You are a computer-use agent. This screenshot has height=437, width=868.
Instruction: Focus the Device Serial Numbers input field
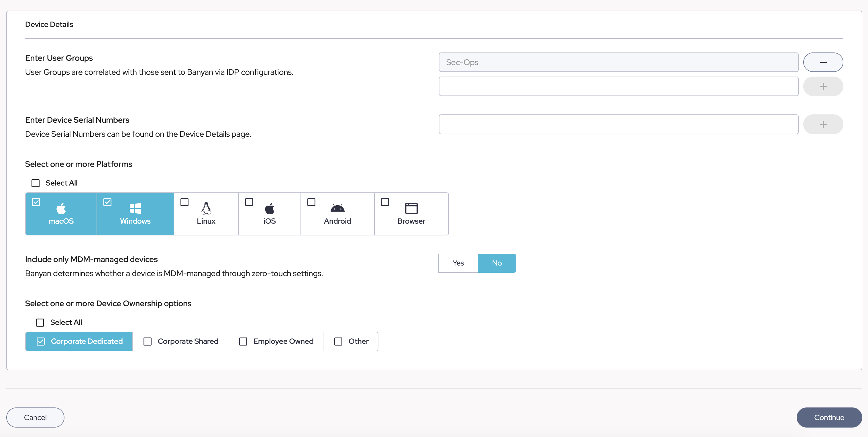[618, 124]
